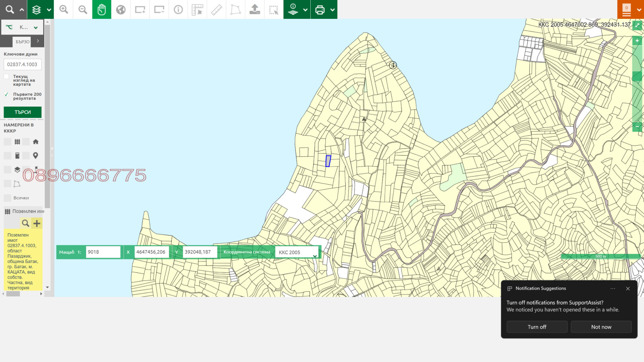Click the printer icon
Screen dimensions: 644x362
[320, 10]
